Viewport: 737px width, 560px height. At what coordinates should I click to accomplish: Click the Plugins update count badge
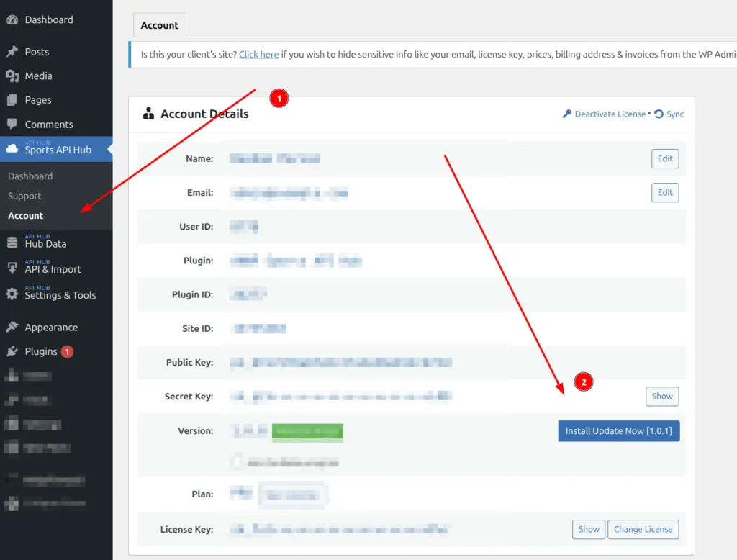67,351
